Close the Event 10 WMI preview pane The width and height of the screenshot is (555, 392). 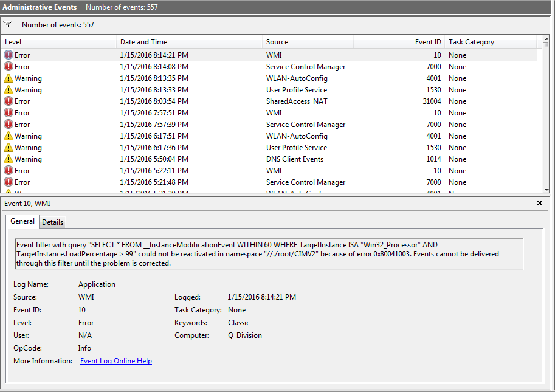click(x=539, y=203)
